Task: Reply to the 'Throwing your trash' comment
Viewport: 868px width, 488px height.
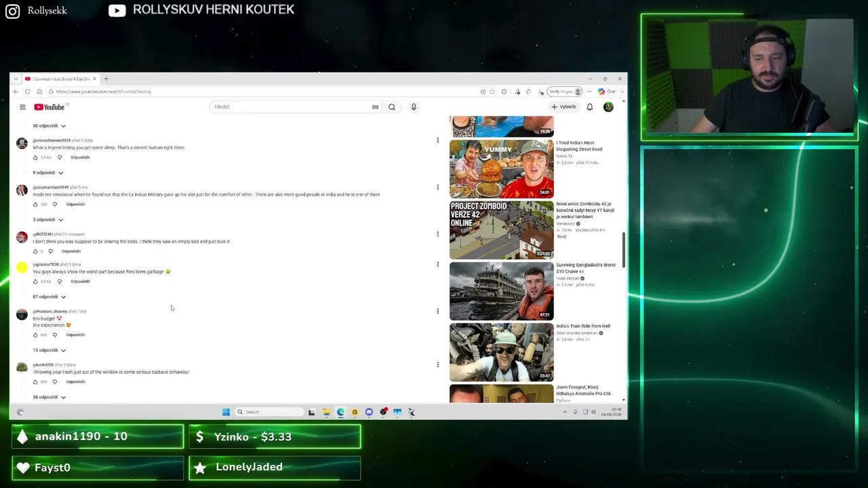Action: 75,382
